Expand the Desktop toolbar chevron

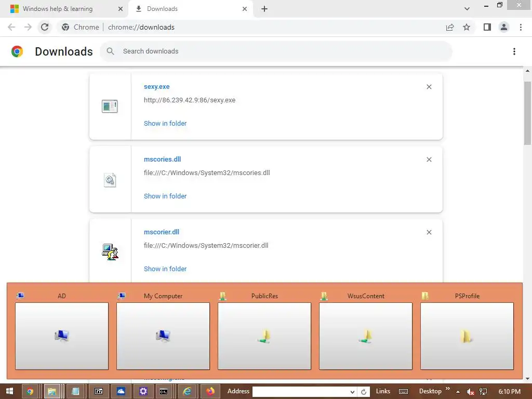[x=447, y=389]
